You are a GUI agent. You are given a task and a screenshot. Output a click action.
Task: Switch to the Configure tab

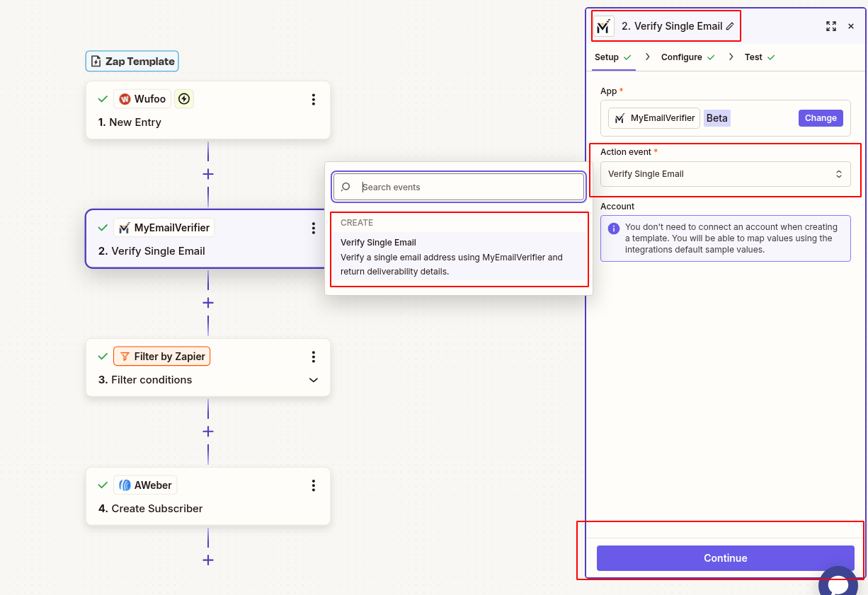(681, 57)
